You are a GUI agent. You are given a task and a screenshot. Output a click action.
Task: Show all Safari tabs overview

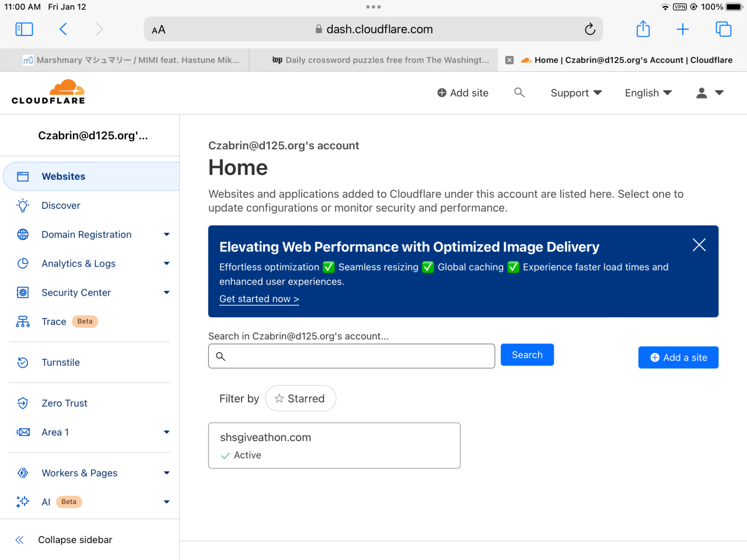(x=724, y=29)
